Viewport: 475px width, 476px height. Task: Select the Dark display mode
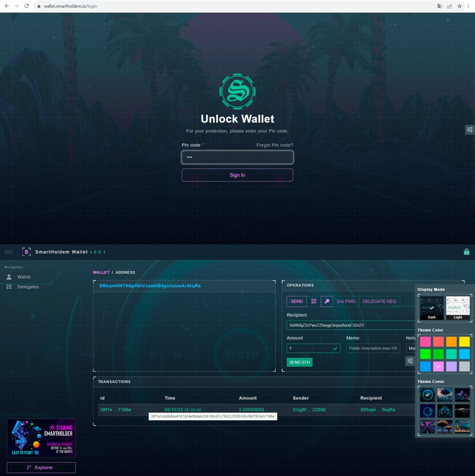pos(431,308)
